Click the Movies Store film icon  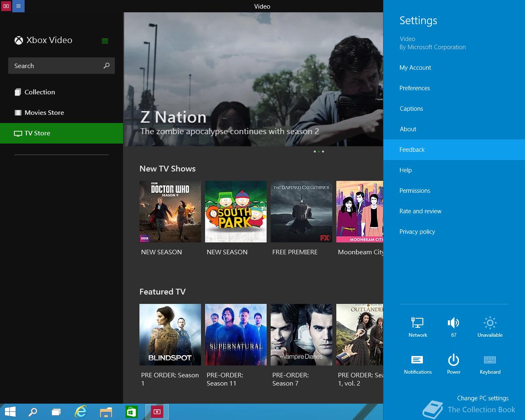point(18,113)
